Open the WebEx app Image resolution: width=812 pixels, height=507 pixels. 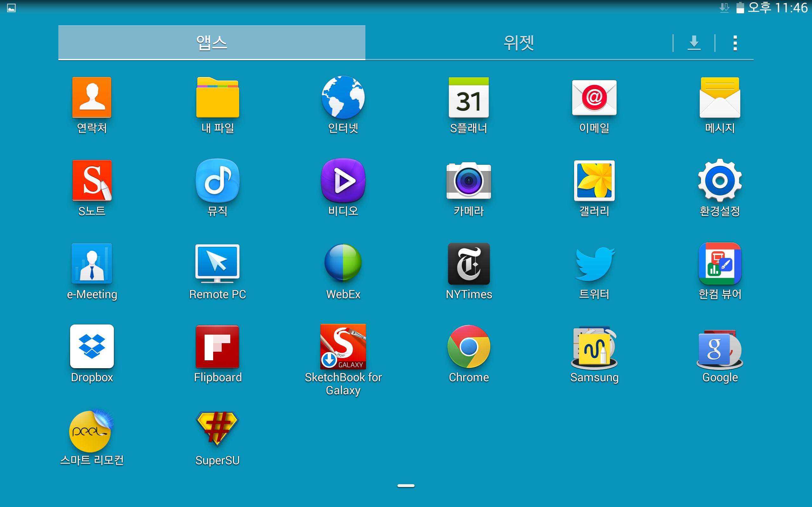point(343,264)
